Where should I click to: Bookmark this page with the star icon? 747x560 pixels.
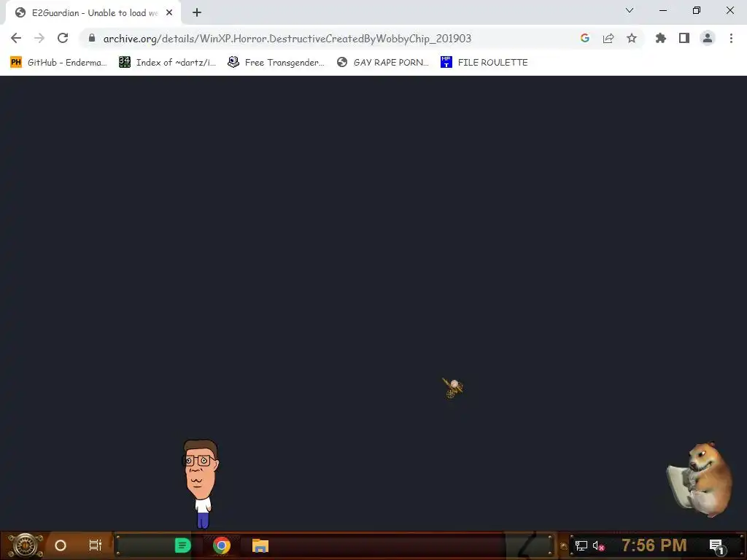point(632,38)
